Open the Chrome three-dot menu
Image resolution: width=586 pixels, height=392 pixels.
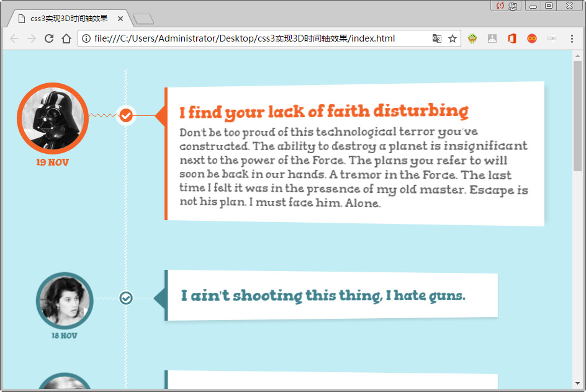coord(572,38)
